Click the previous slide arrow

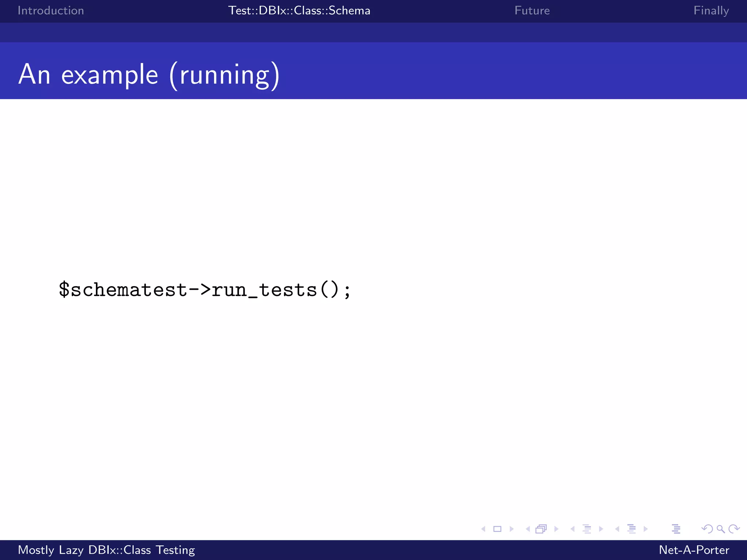(x=483, y=529)
